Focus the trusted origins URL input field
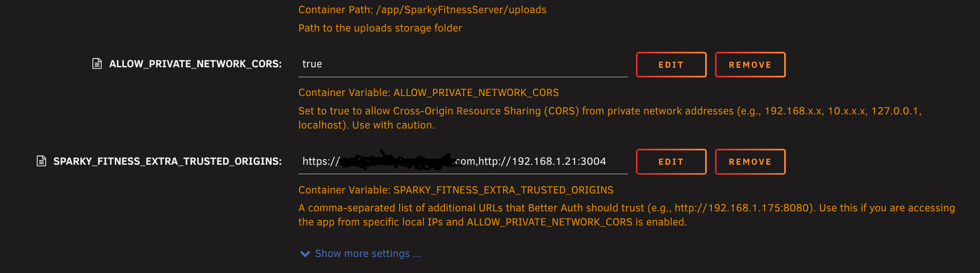The height and width of the screenshot is (273, 980). [463, 161]
